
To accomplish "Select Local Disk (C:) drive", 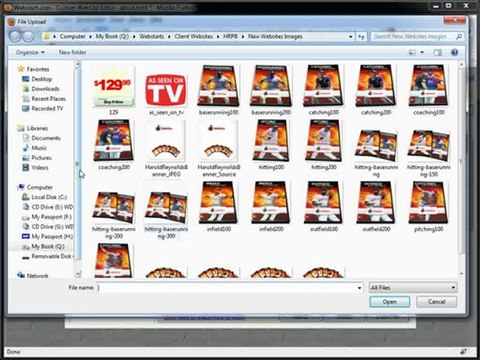I will pyautogui.click(x=49, y=197).
